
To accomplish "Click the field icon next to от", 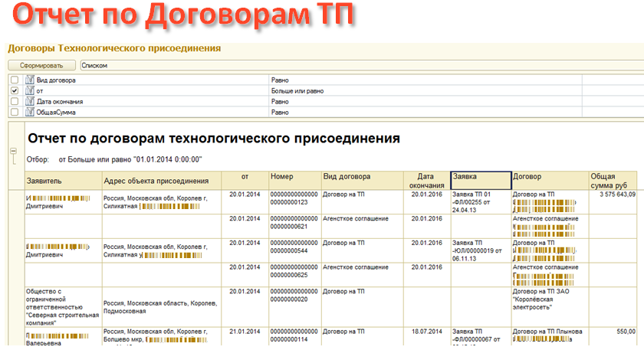I will [30, 90].
